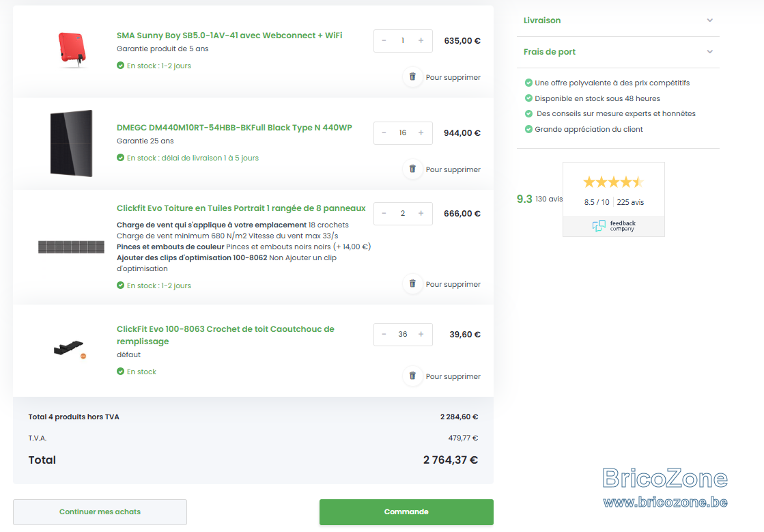Decrease SMA Sunny Boy quantity with minus

point(384,40)
